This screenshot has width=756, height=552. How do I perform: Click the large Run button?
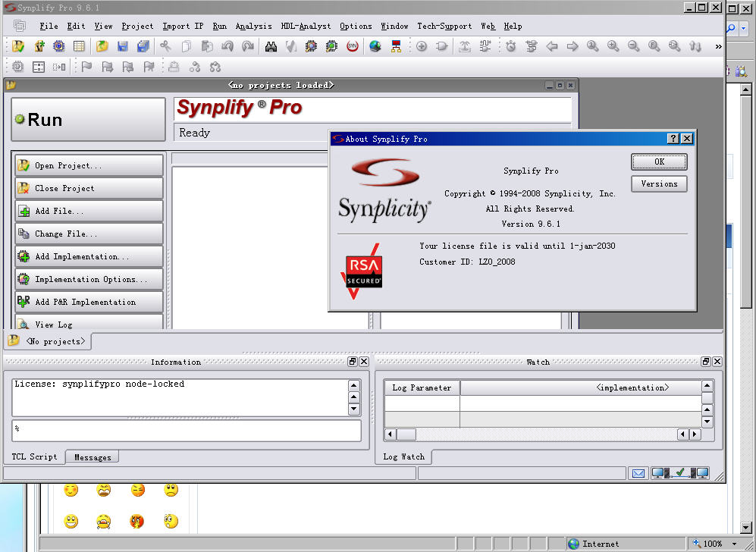pyautogui.click(x=88, y=120)
